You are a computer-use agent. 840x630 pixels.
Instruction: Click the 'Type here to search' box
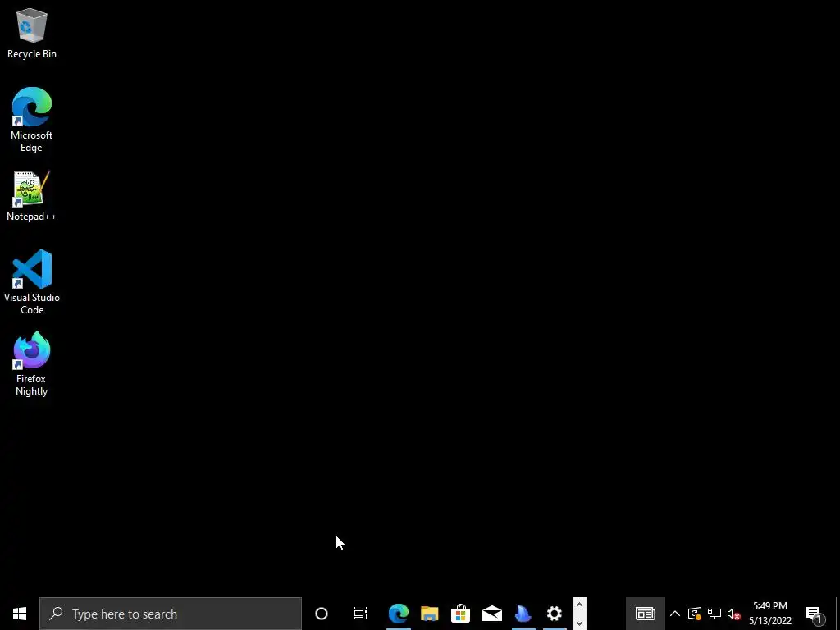click(x=171, y=614)
